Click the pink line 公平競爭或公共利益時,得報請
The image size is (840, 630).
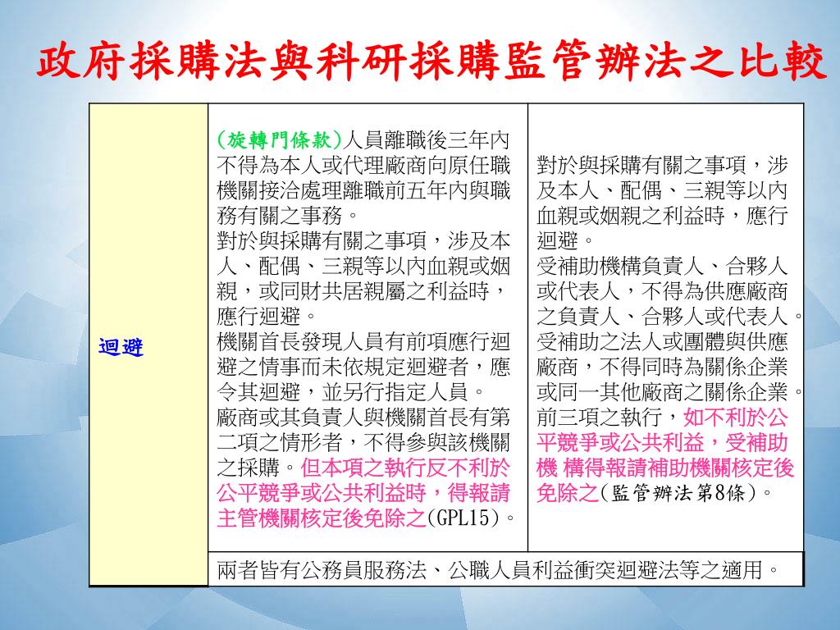coord(363,493)
